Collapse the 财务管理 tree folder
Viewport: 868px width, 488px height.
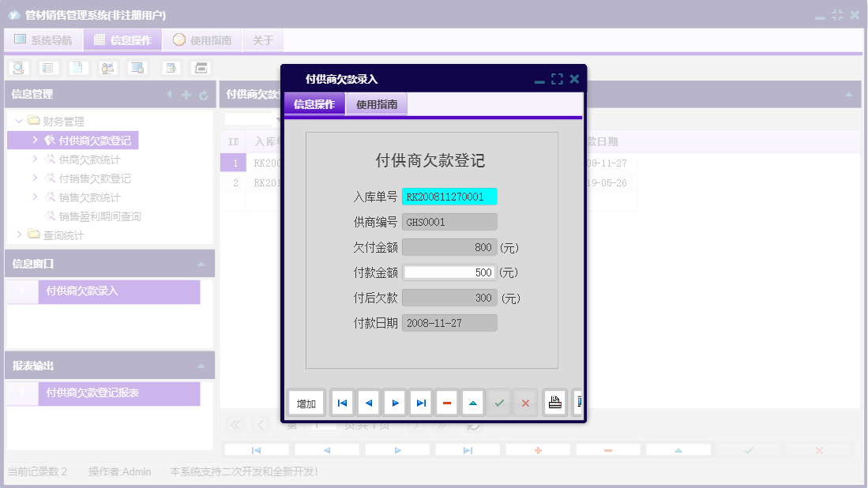click(17, 121)
